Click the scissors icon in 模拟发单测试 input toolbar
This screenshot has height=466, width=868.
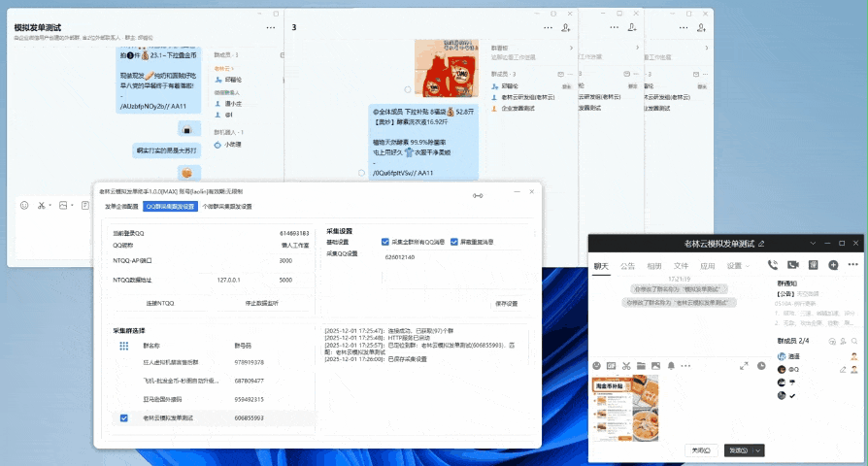point(41,205)
